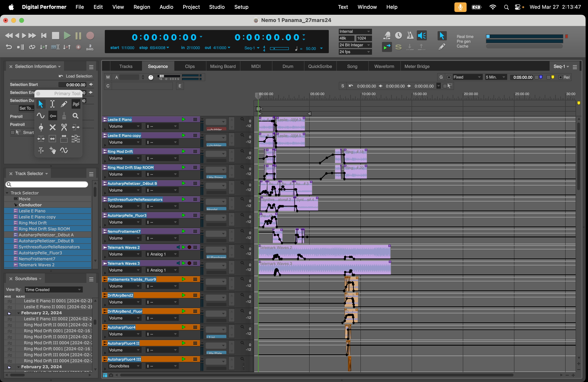Viewport: 588px width, 382px height.
Task: Click the M button in sequence toolbar
Action: pyautogui.click(x=108, y=77)
